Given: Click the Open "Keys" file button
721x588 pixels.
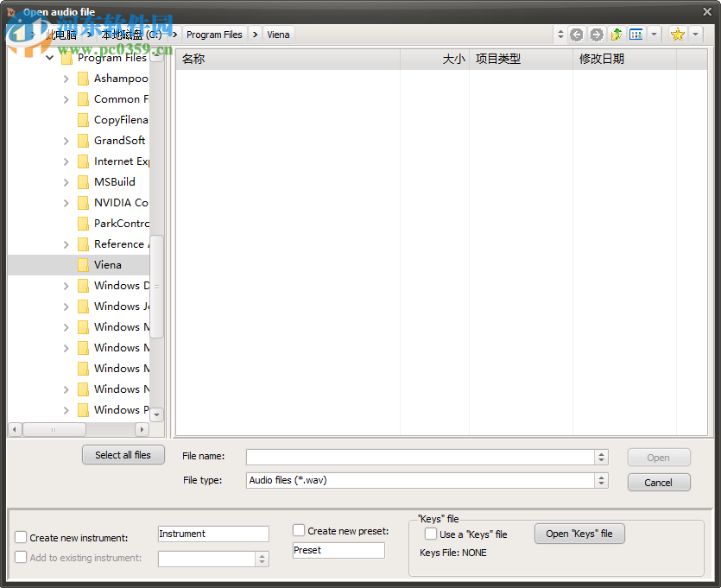Looking at the screenshot, I should coord(579,534).
